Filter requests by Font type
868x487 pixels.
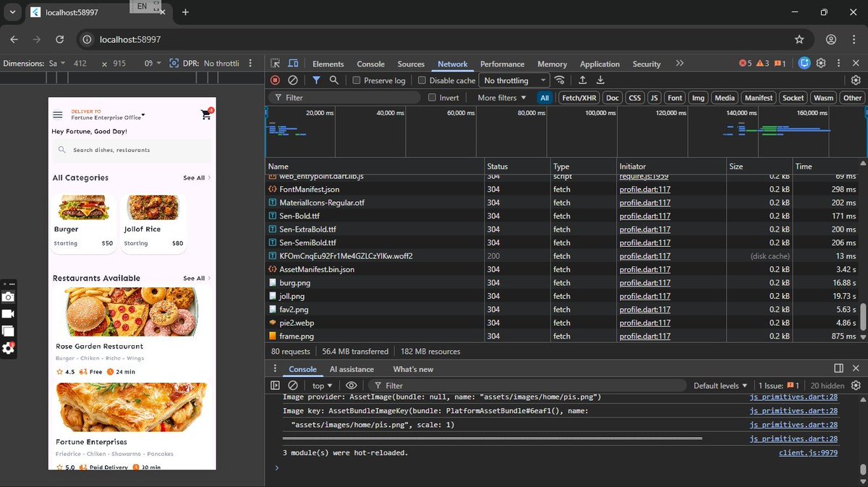[675, 98]
